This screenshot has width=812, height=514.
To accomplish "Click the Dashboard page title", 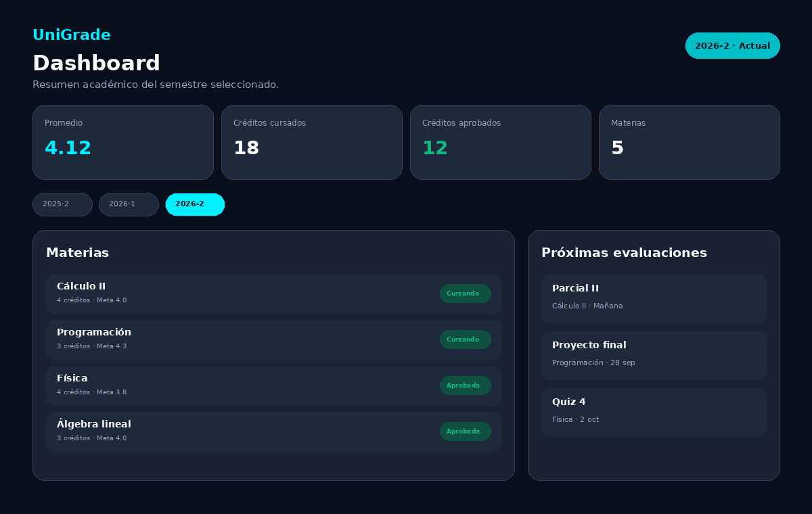I will (x=96, y=63).
